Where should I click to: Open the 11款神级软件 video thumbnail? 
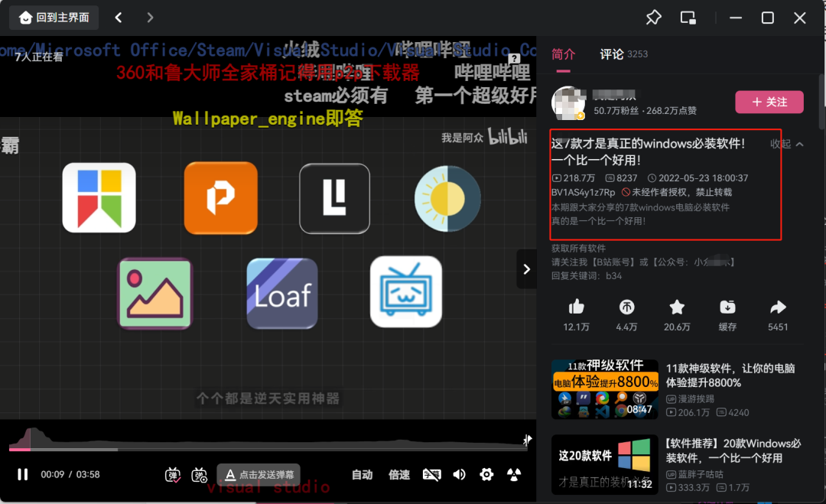[605, 389]
